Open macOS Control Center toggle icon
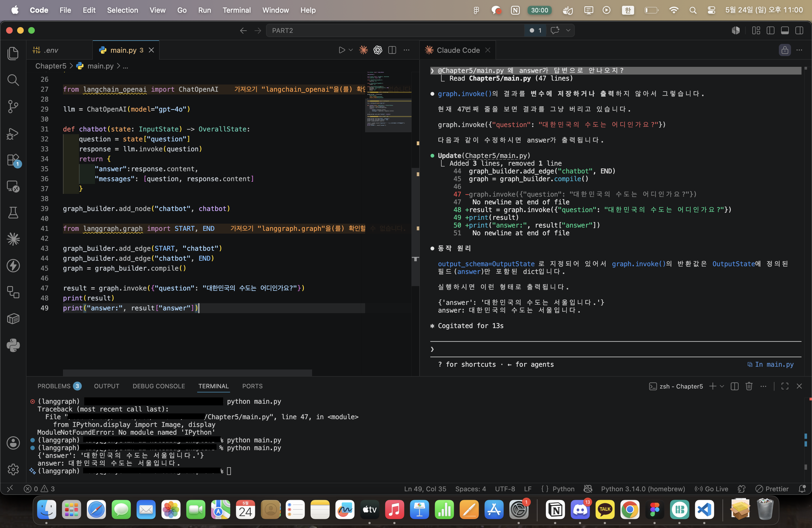This screenshot has height=528, width=812. (711, 10)
